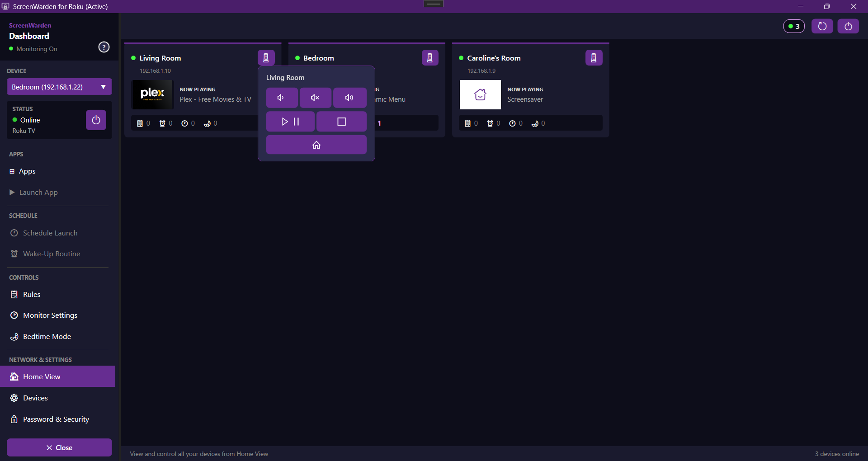Select the Home View tab
Screen dimensions: 868x461
(x=57, y=376)
